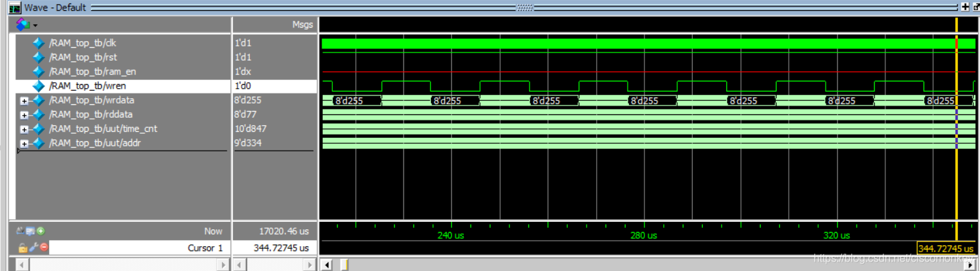Select the /RAM_top_tb/uut/time_cnt signal name
The height and width of the screenshot is (271, 980).
(102, 128)
